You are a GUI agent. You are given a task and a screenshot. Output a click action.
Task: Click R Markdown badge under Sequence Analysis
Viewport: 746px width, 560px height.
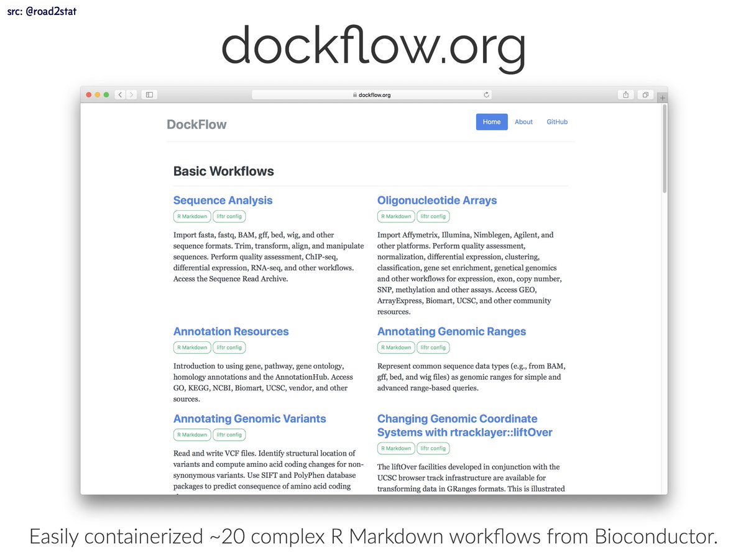coord(192,216)
